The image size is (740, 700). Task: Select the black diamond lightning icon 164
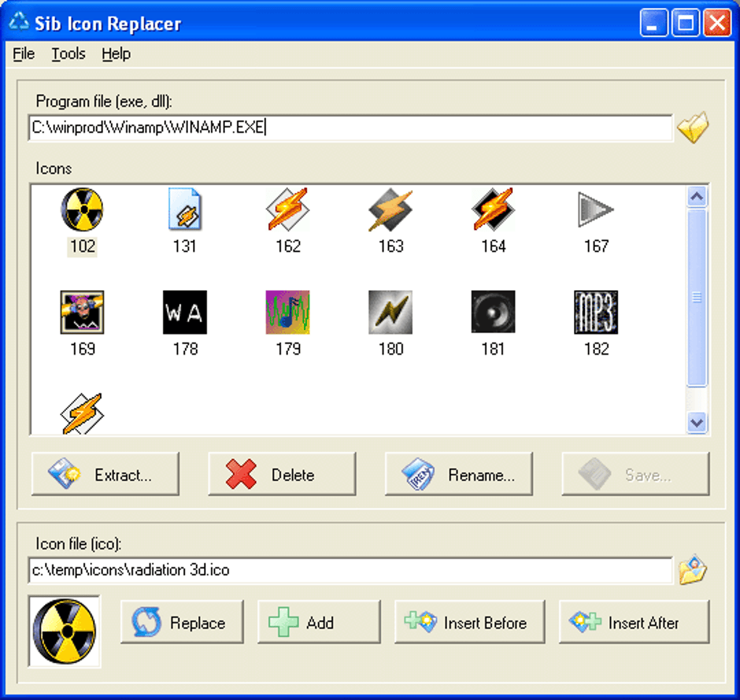pyautogui.click(x=493, y=210)
